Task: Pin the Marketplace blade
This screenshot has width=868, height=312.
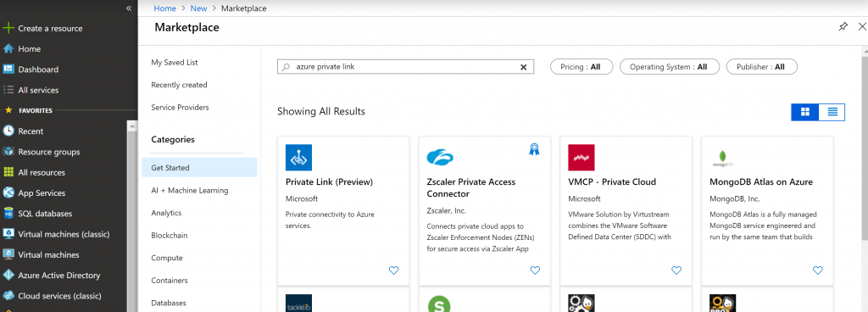Action: 843,26
